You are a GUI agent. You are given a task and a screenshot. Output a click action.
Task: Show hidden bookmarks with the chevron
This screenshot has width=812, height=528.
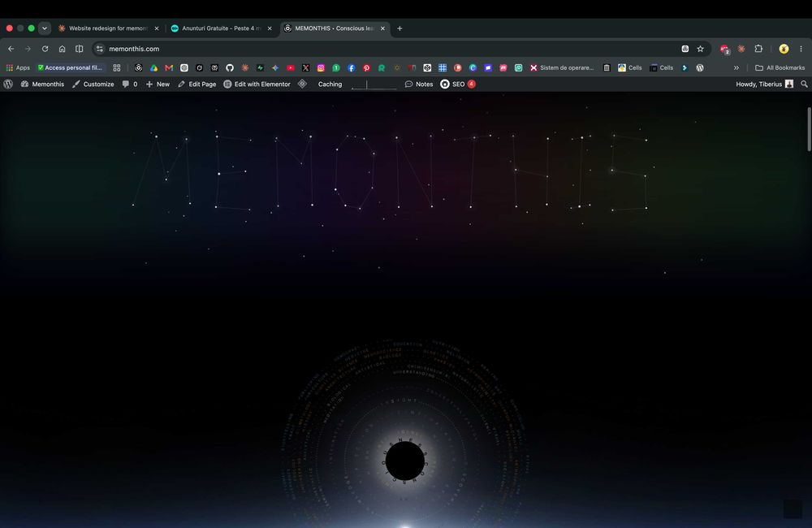coord(736,68)
